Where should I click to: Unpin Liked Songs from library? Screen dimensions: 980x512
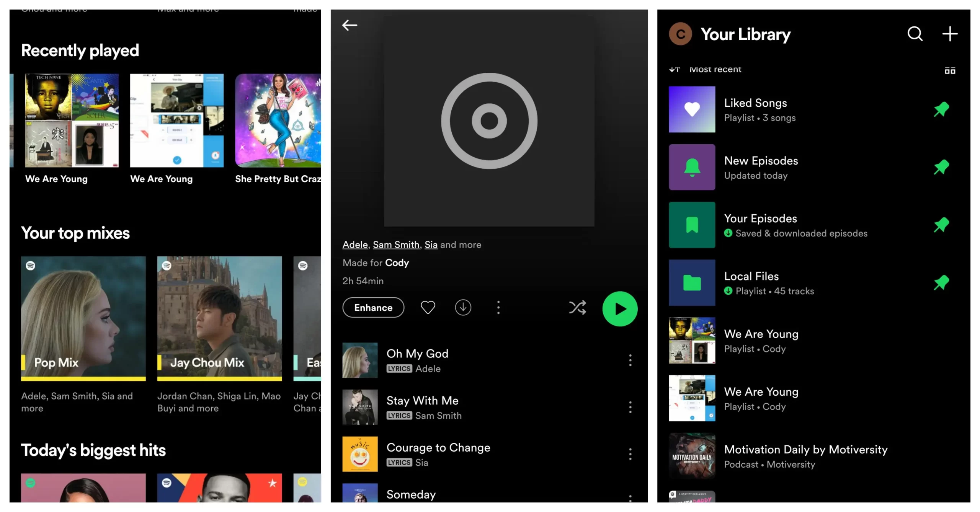[941, 109]
